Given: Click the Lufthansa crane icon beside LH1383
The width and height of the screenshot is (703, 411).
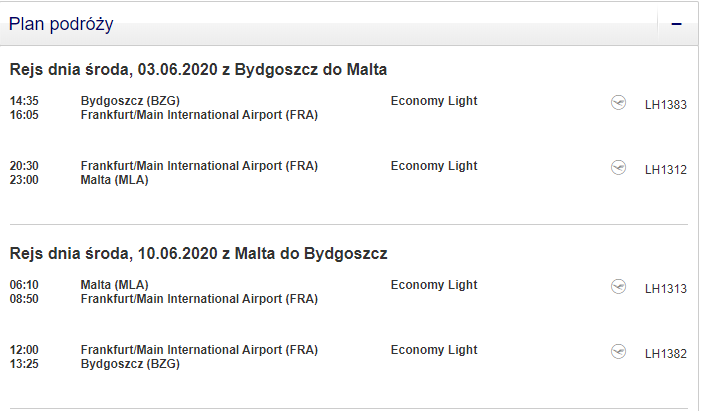Looking at the screenshot, I should coord(618,103).
